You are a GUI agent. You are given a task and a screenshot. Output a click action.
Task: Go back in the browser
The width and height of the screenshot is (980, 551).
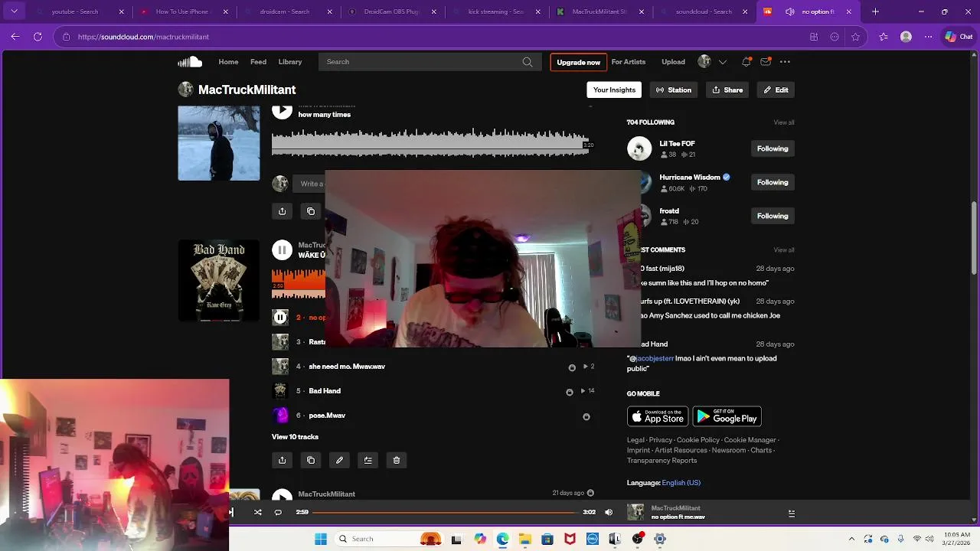[15, 37]
